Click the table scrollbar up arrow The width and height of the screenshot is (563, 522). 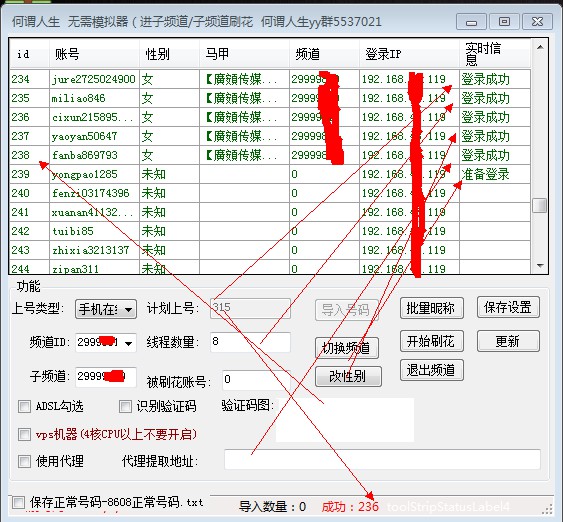pos(540,47)
